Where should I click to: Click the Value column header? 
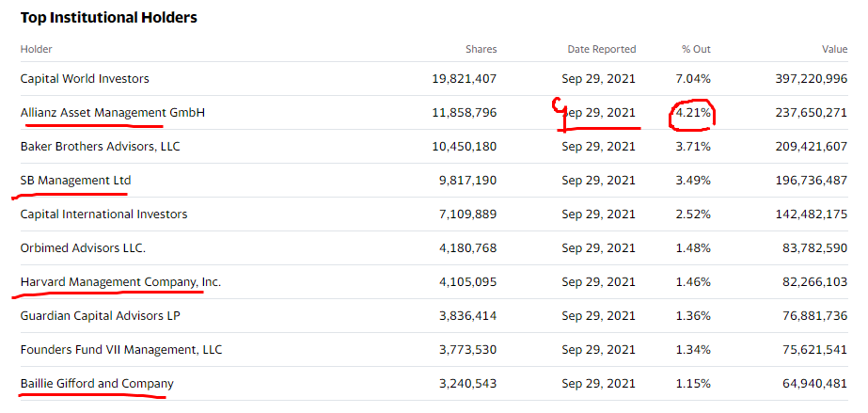(834, 49)
